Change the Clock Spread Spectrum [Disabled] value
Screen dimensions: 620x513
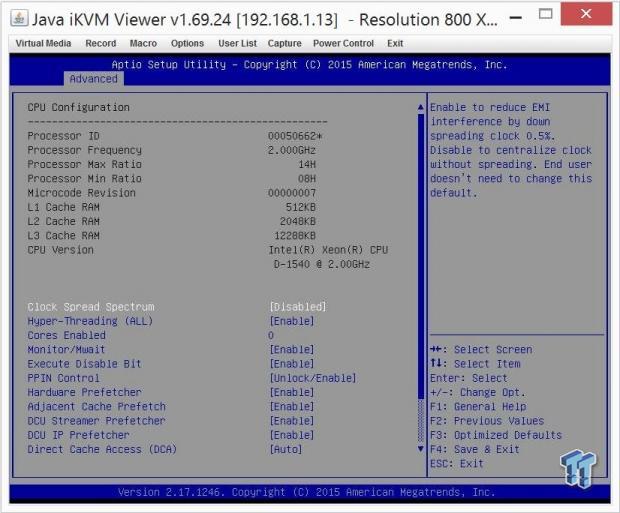(298, 307)
